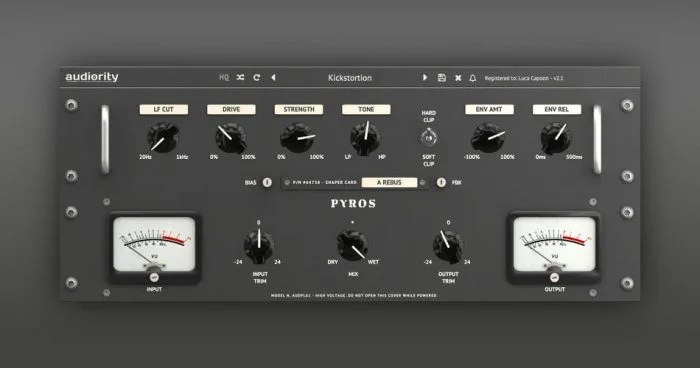
Task: Open the A REBUS shaper card selector
Action: [x=389, y=182]
